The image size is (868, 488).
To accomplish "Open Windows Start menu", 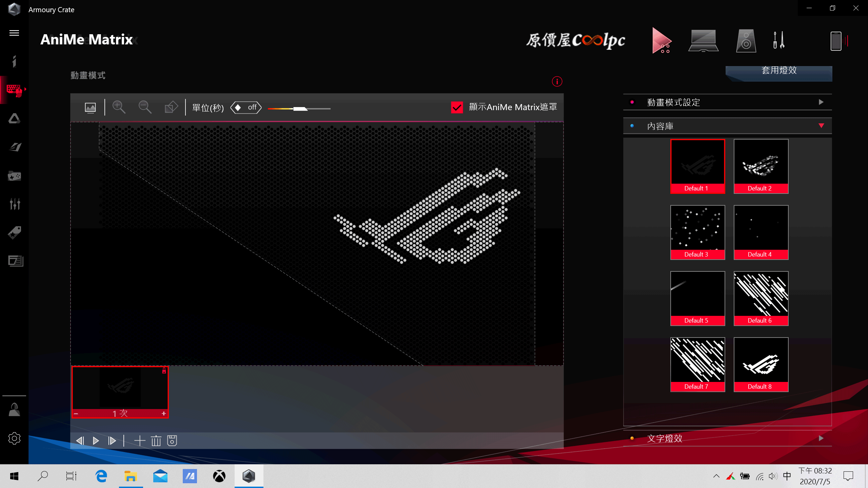I will click(14, 476).
